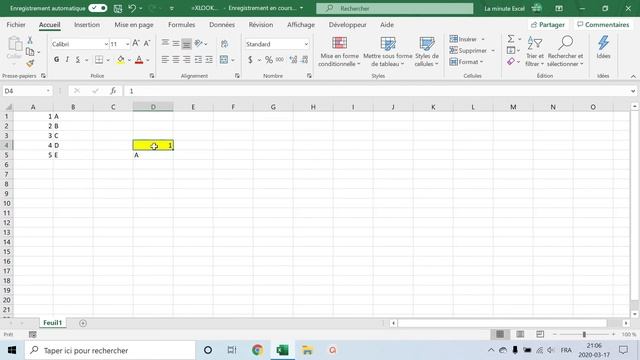Undo the last action

(132, 8)
